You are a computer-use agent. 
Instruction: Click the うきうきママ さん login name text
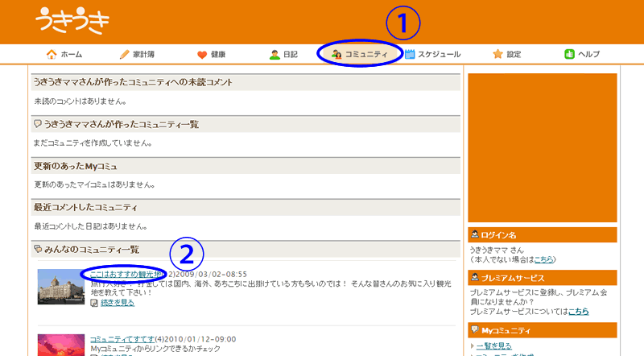[x=497, y=250]
